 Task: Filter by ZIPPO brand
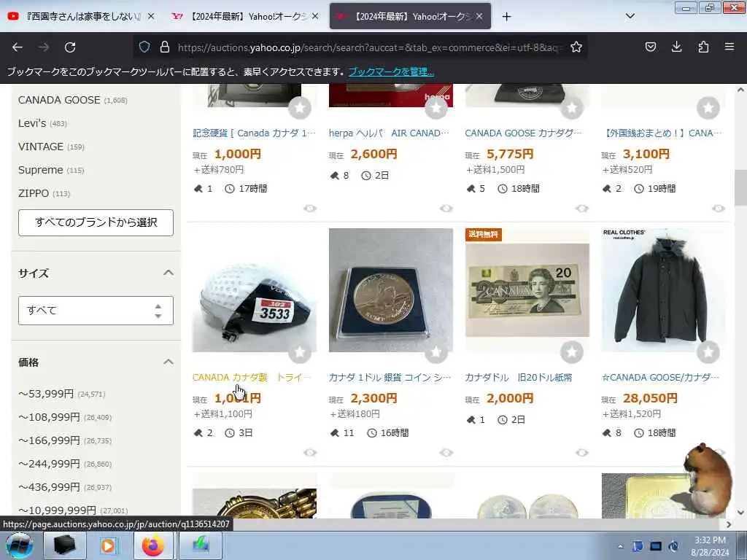coord(34,193)
